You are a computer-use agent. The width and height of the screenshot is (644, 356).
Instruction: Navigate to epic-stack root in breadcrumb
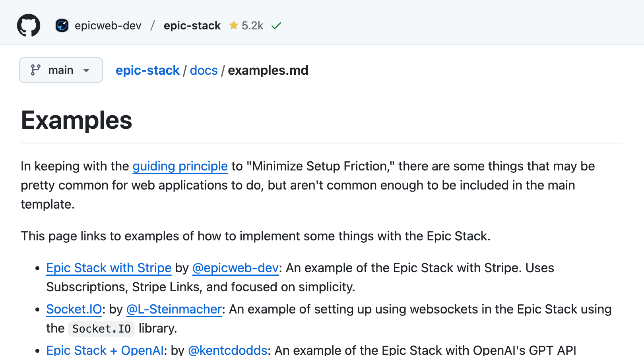coord(147,70)
